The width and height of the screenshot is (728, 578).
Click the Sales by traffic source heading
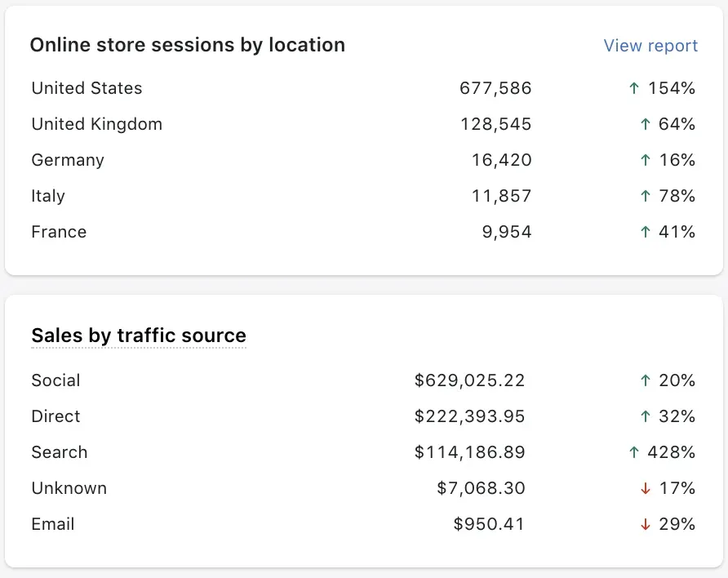[139, 336]
